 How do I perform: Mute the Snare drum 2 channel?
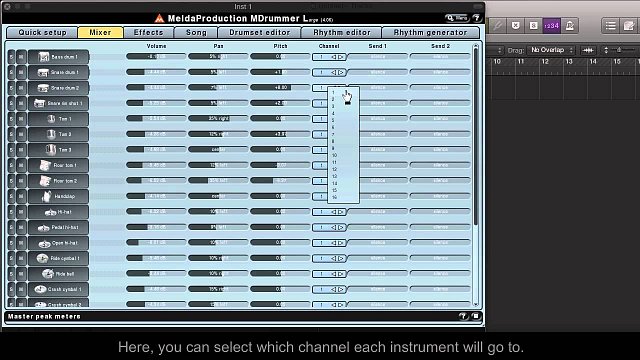[x=21, y=88]
